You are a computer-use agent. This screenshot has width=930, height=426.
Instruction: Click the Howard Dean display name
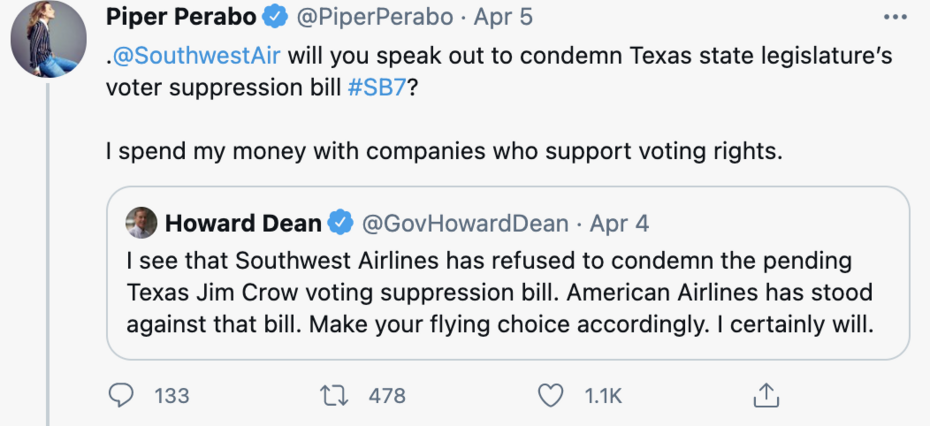click(243, 222)
